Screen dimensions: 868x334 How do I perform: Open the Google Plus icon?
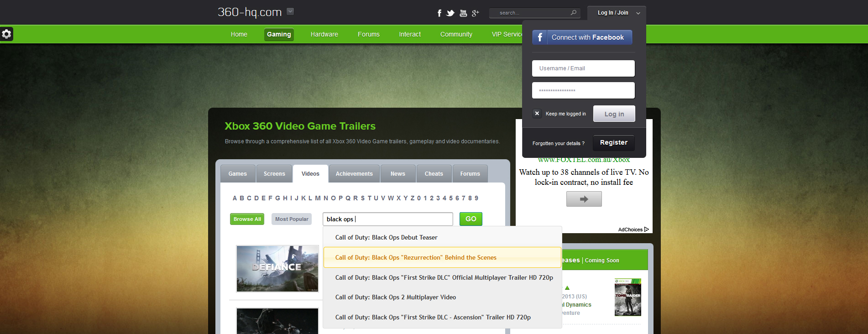click(x=475, y=13)
